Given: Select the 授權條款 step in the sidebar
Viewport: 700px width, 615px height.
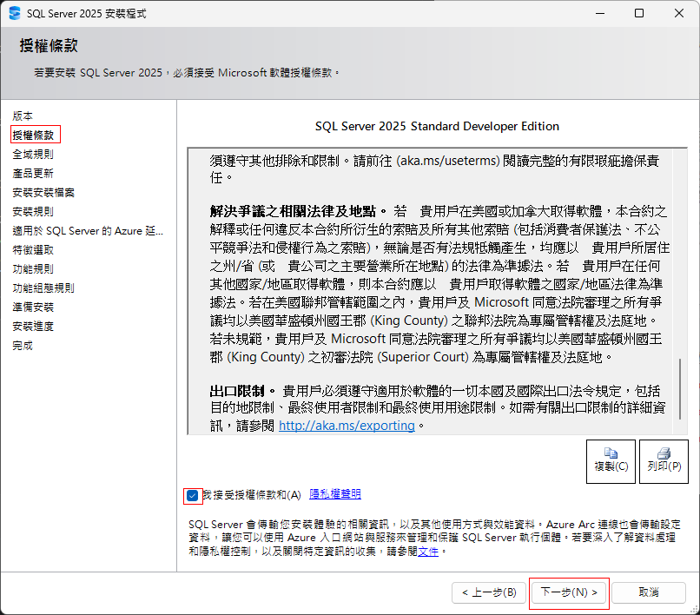Looking at the screenshot, I should pyautogui.click(x=33, y=135).
